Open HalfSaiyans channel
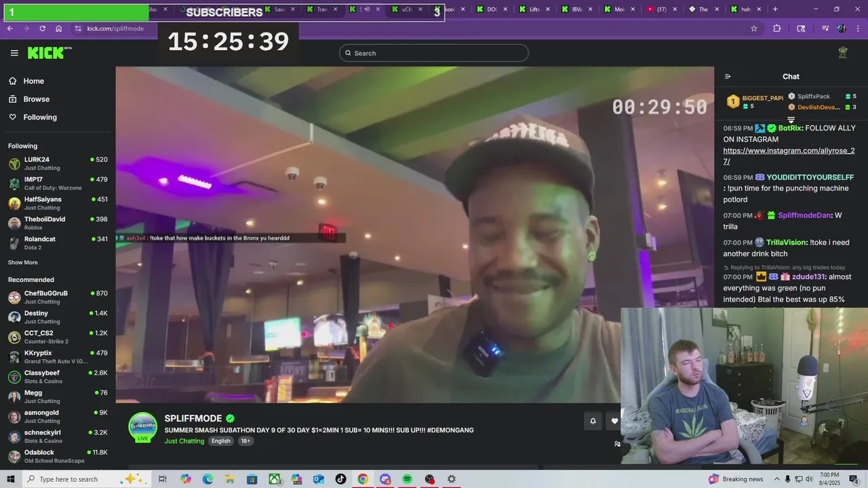The image size is (868, 488). coord(58,203)
